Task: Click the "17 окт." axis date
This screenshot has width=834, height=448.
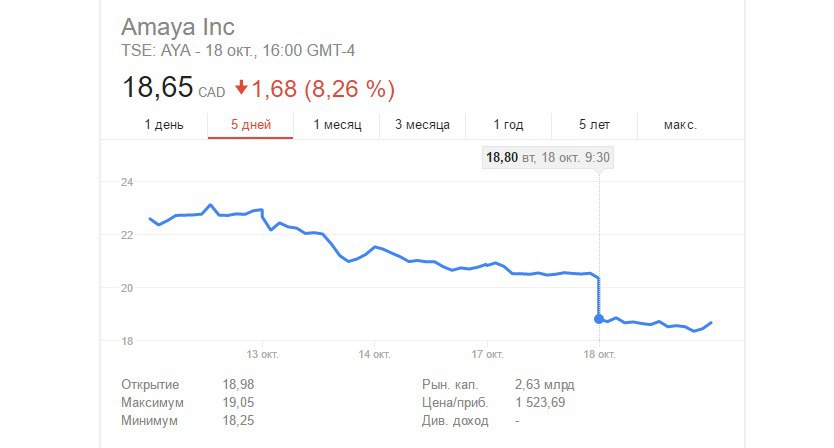Action: click(486, 354)
